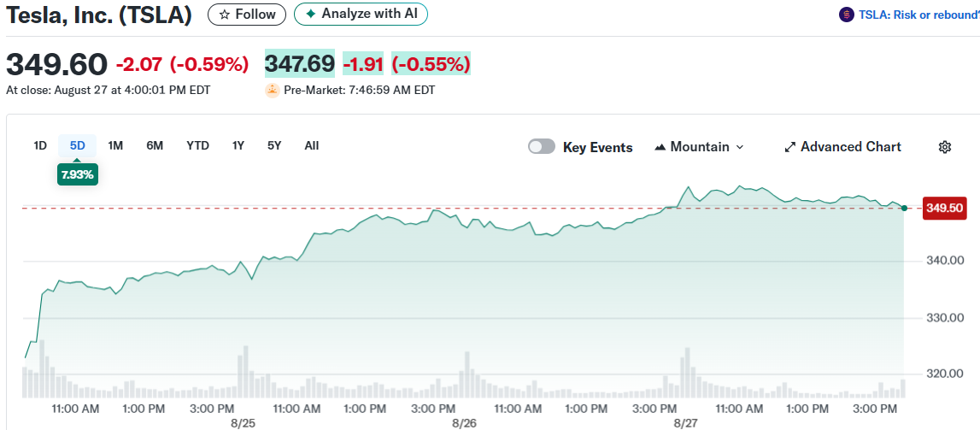Open the chart settings gear icon
The width and height of the screenshot is (980, 430).
coord(945,147)
